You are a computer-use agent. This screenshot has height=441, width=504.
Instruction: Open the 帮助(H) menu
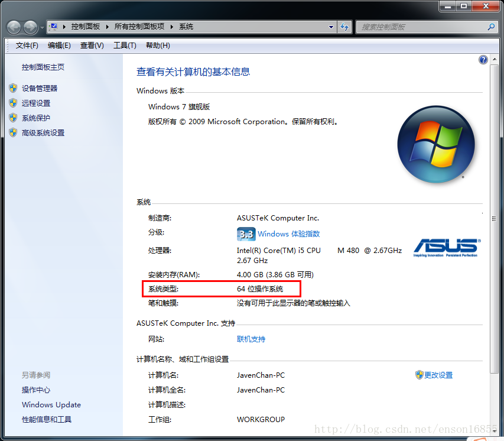pos(158,46)
